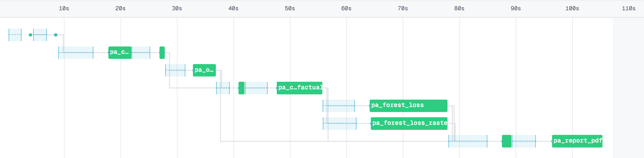Click the 50s time axis label
The width and height of the screenshot is (644, 158).
(290, 9)
